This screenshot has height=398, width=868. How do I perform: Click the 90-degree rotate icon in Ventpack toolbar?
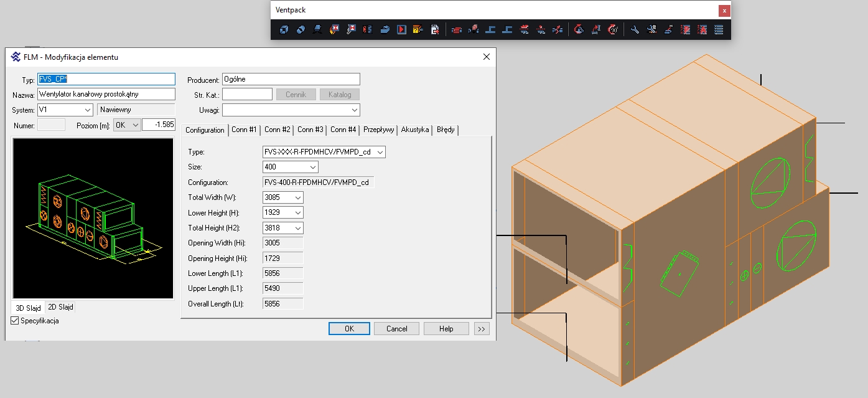614,29
